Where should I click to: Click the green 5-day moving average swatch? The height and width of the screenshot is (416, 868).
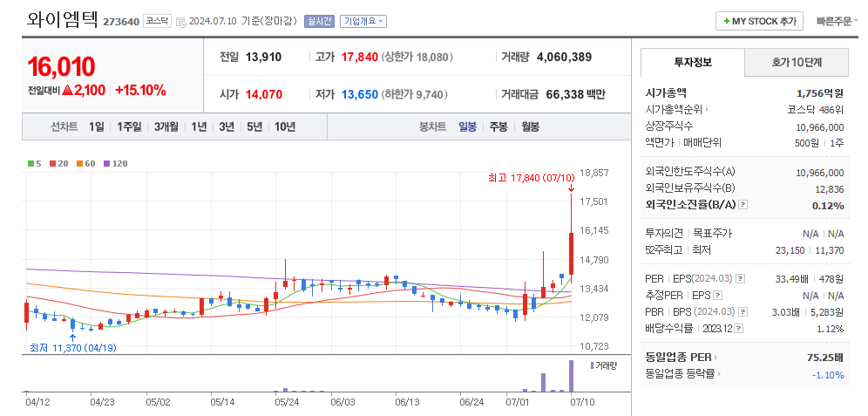tap(31, 163)
